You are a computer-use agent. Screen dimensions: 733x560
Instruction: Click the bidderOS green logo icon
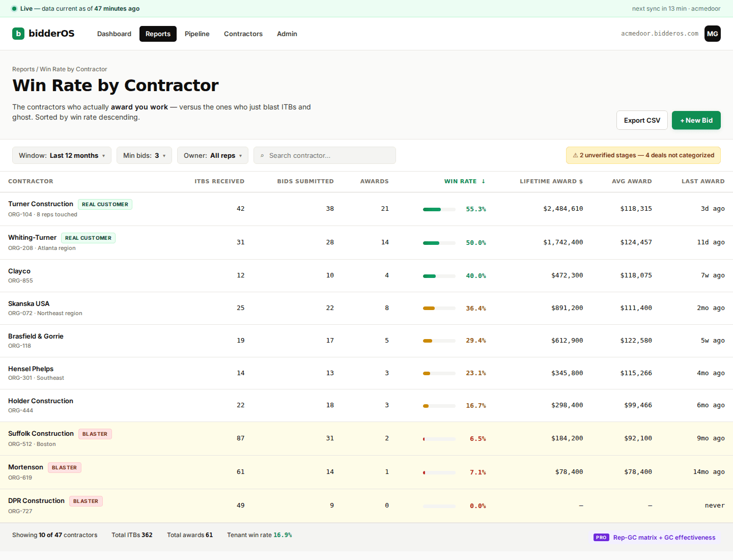pos(18,34)
